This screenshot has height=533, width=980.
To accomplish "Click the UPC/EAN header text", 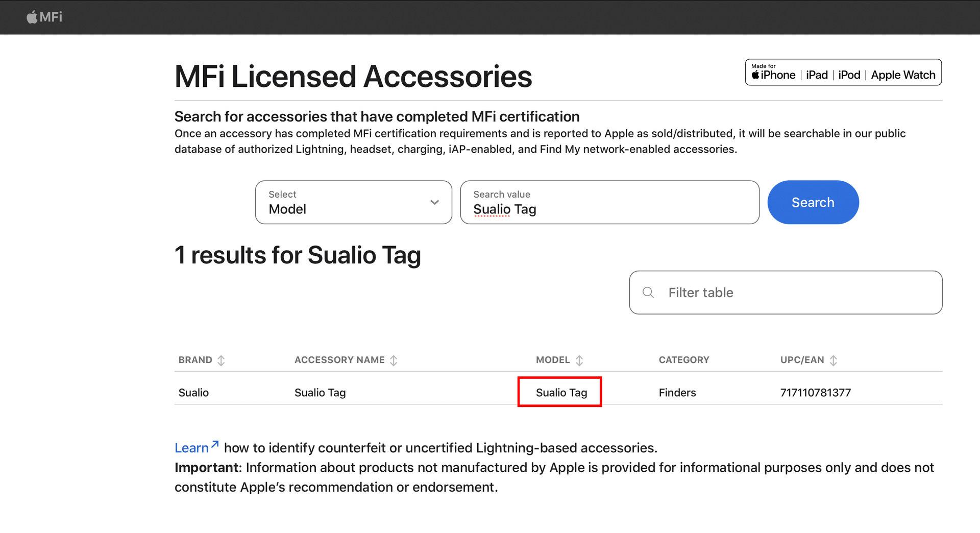I will pos(802,360).
